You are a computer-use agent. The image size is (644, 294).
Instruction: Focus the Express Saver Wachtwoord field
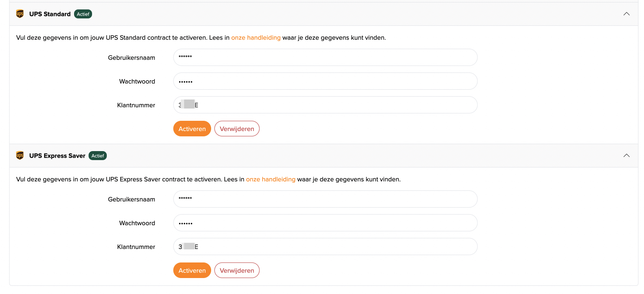click(325, 223)
